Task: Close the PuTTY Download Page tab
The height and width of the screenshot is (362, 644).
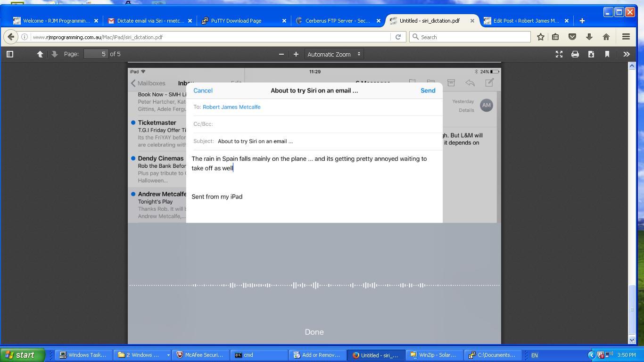Action: point(284,21)
